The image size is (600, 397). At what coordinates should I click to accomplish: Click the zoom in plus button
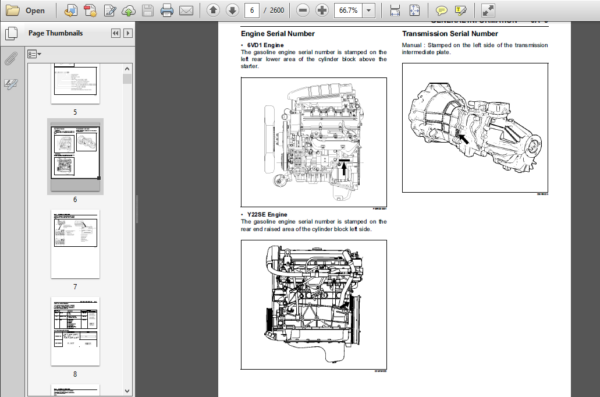click(322, 10)
